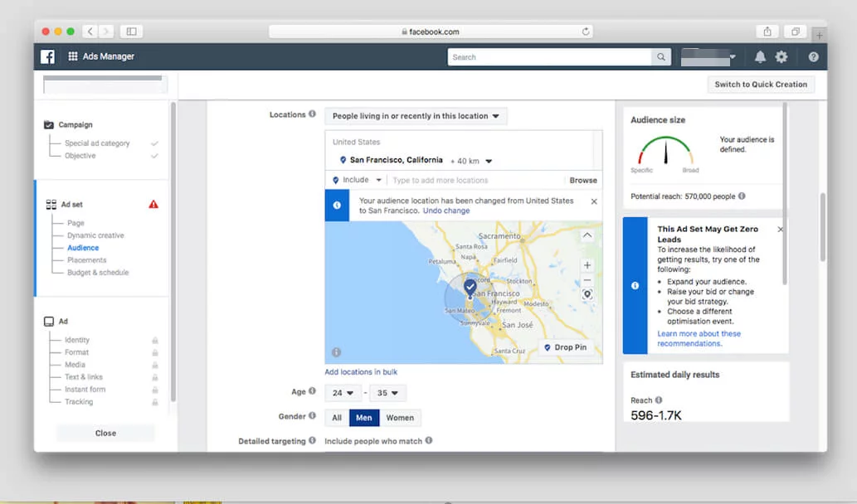Click the search magnifier button
Image resolution: width=857 pixels, height=504 pixels.
click(660, 57)
